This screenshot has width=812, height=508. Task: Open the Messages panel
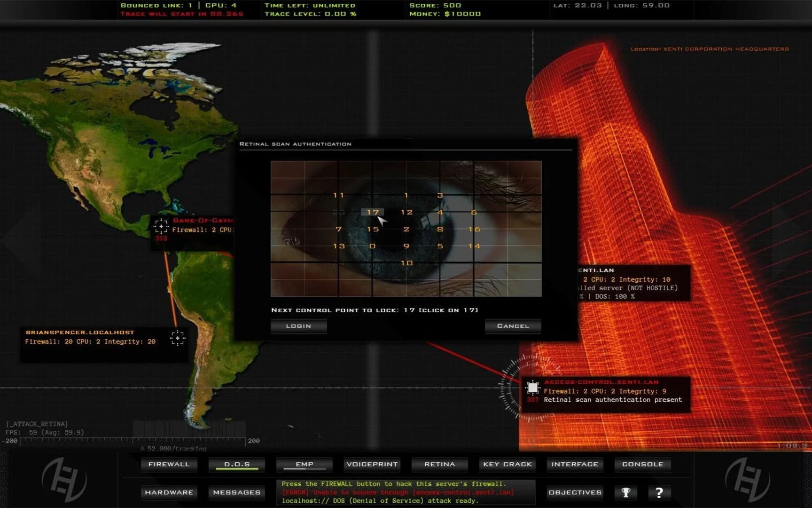coord(236,492)
